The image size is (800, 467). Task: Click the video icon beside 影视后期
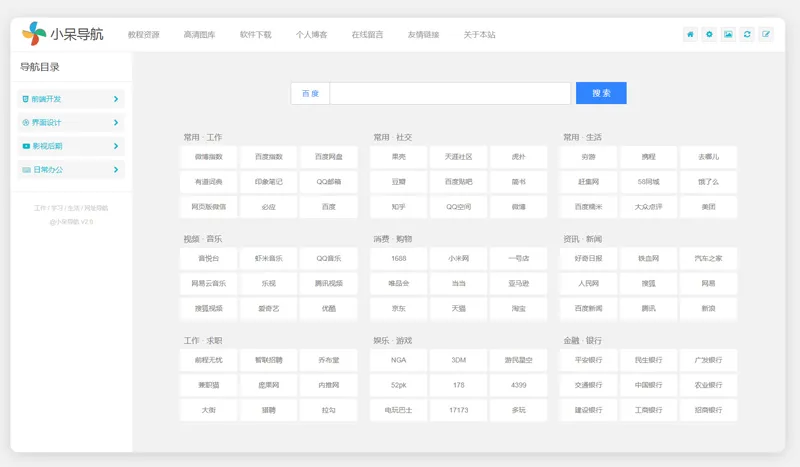(x=25, y=146)
